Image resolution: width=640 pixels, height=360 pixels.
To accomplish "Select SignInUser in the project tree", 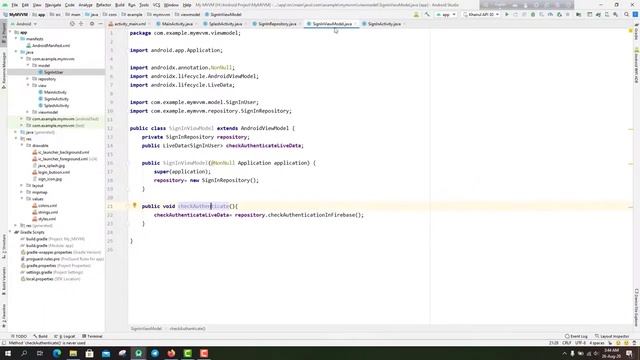I will click(53, 72).
